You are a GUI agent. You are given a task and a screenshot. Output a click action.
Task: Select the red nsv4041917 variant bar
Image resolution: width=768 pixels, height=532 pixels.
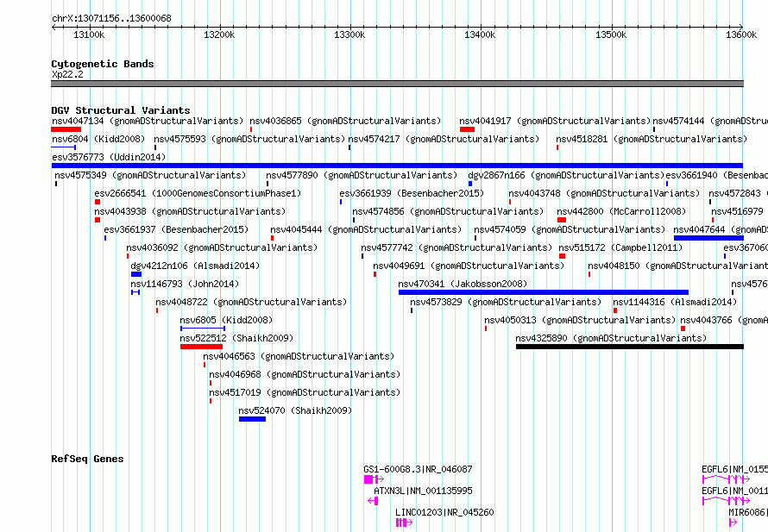point(467,129)
